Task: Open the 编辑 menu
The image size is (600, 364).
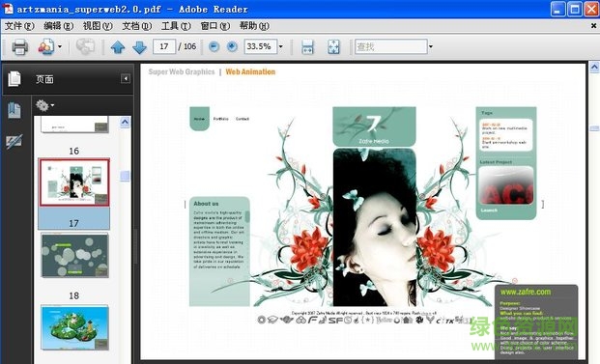Action: click(x=58, y=26)
